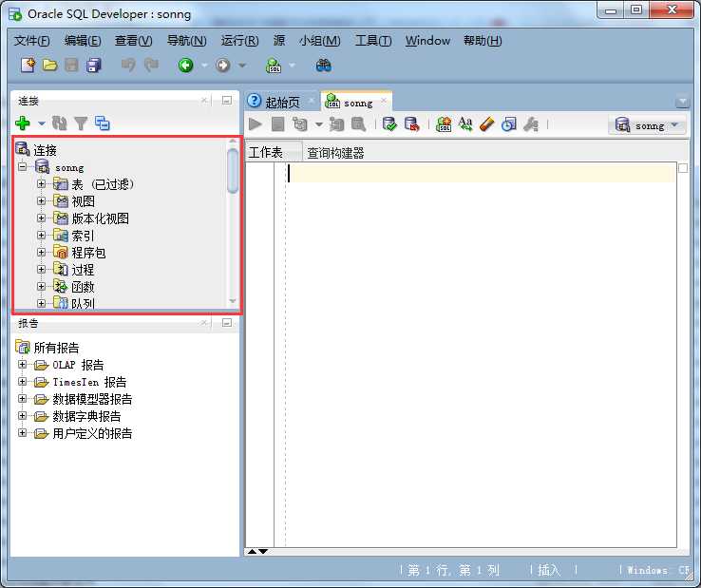Click the Autotrace icon

click(x=336, y=124)
